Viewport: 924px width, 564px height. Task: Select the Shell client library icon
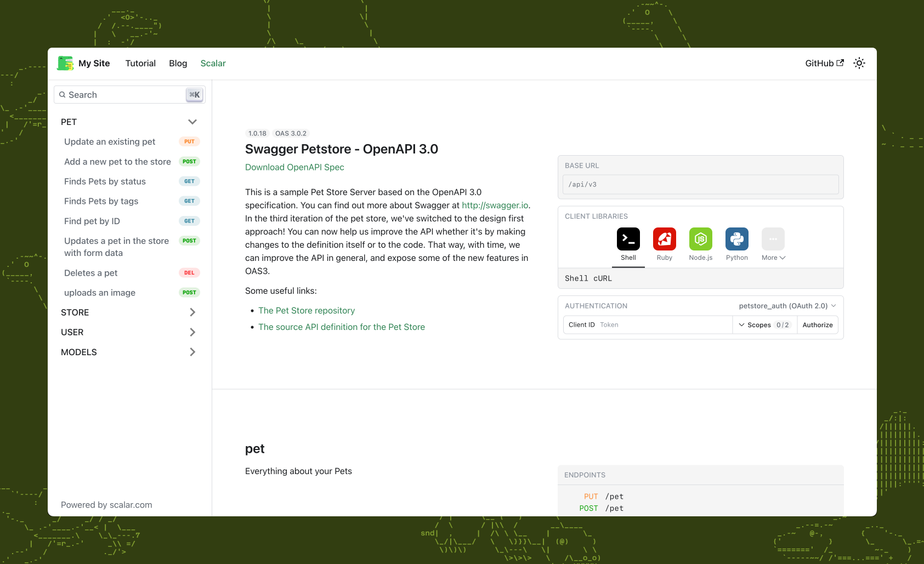[628, 239]
